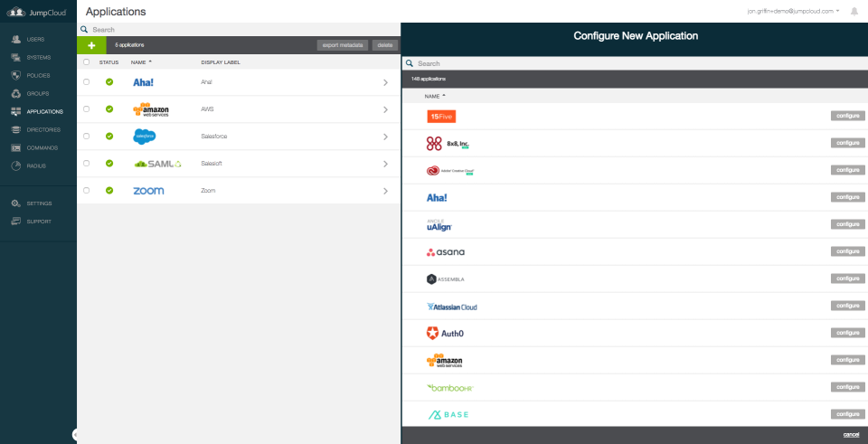Click the Zoom logo
The height and width of the screenshot is (444, 868).
pyautogui.click(x=148, y=191)
